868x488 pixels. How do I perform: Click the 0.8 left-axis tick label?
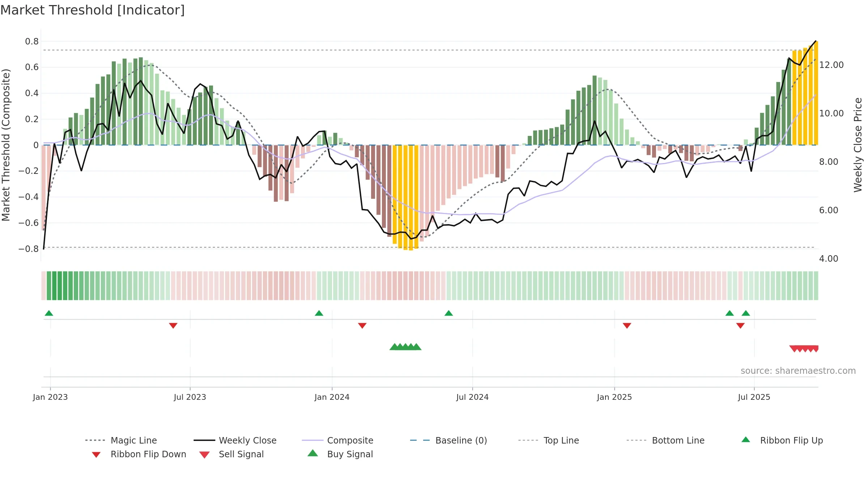(32, 42)
